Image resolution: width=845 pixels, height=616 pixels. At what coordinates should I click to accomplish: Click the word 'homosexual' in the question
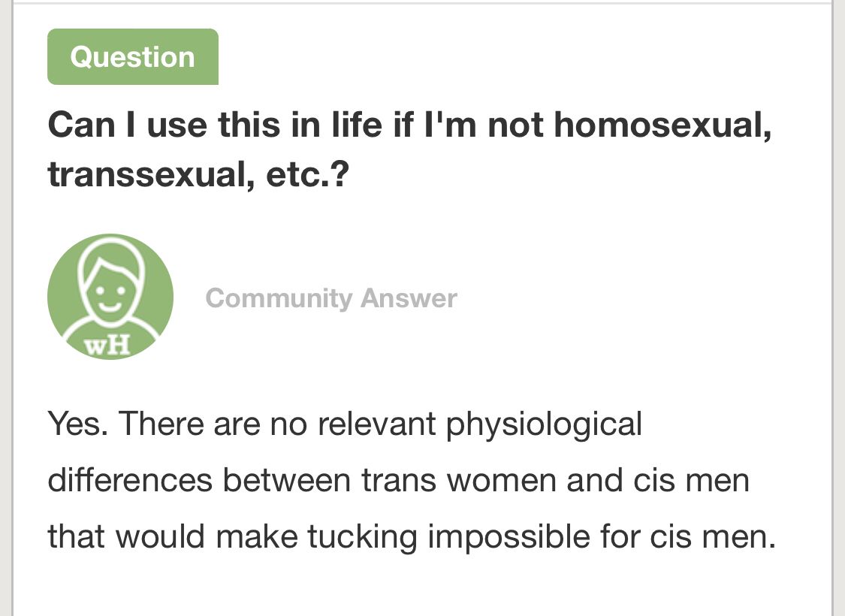(662, 125)
